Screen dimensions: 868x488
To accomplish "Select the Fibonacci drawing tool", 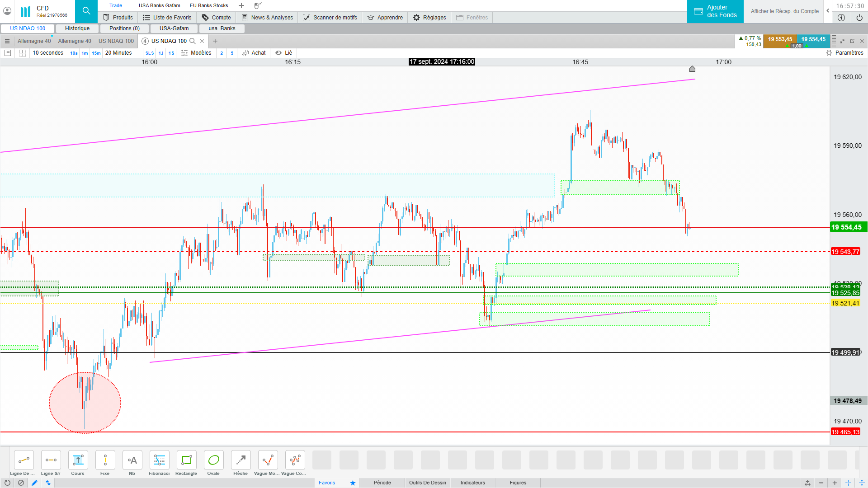I will tap(159, 460).
